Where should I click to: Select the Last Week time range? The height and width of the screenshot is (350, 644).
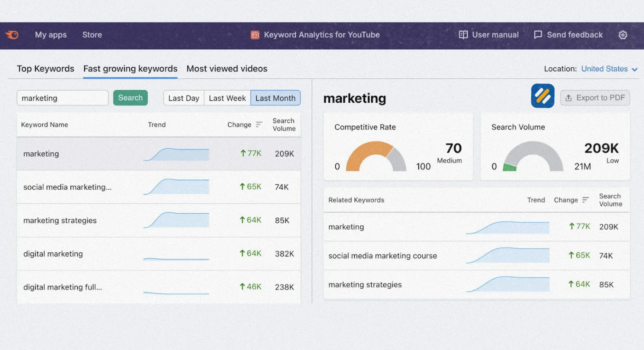pos(227,98)
